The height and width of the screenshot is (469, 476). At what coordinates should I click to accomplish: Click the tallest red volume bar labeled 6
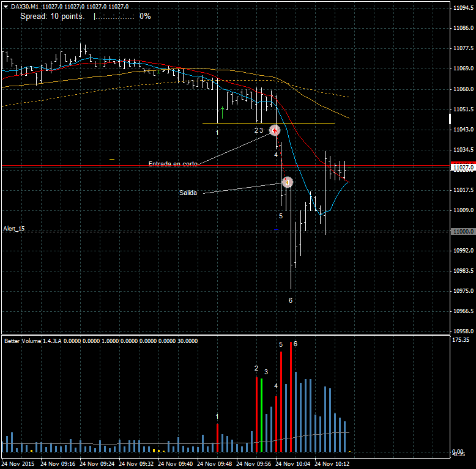pos(291,396)
